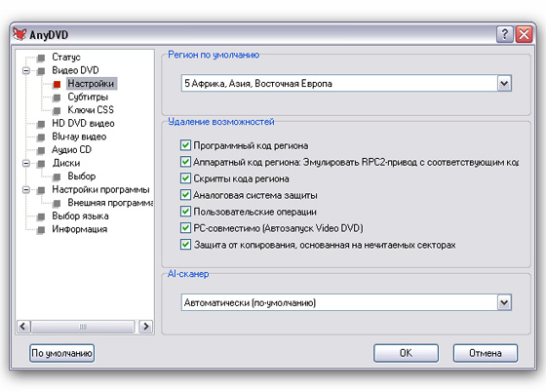Screen dimensions: 546x392
Task: Open Выбор under Диски
Action: click(82, 176)
